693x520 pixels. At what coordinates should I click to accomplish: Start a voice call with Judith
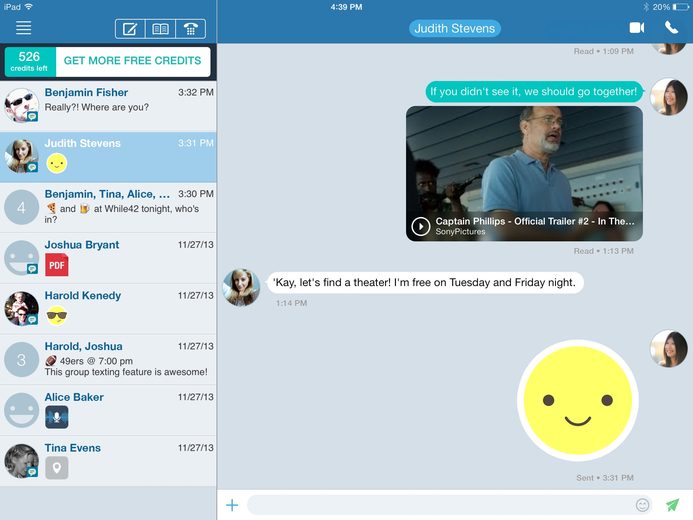point(671,28)
